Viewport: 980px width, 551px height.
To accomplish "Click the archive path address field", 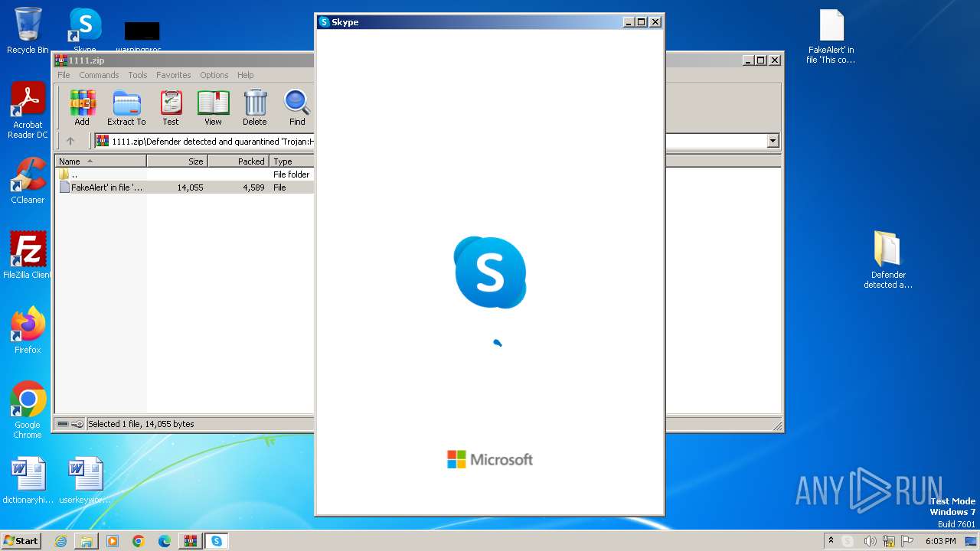I will [436, 141].
